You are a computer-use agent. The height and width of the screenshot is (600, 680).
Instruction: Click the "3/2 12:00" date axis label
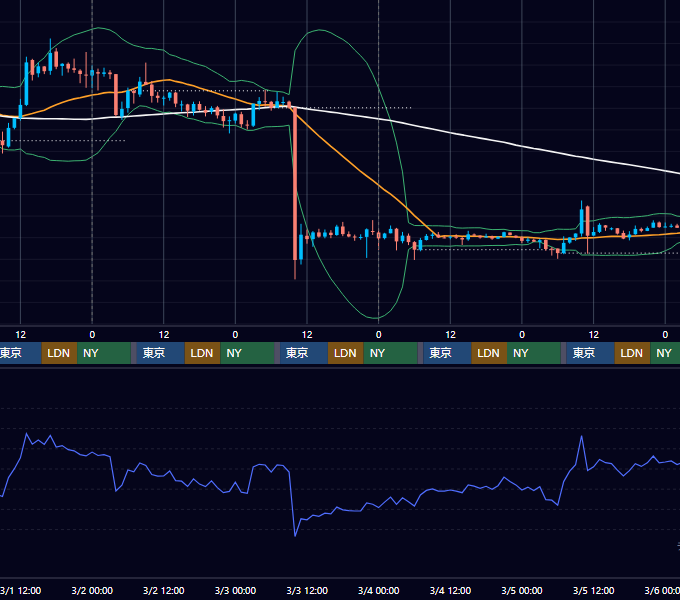coord(163,590)
